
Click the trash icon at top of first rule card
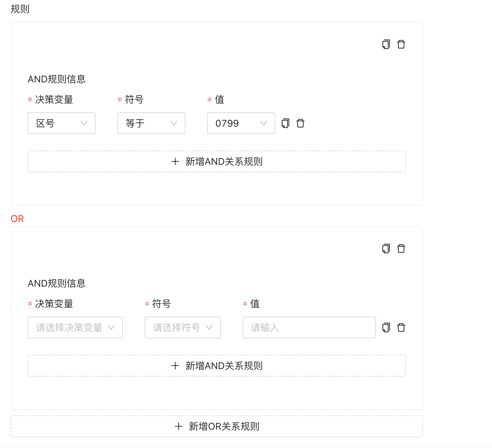coord(401,44)
